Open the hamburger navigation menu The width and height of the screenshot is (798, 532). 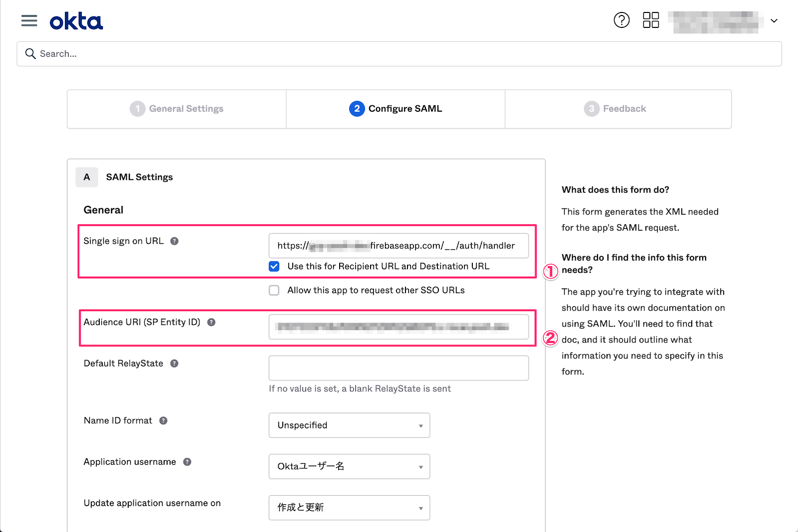pyautogui.click(x=29, y=20)
